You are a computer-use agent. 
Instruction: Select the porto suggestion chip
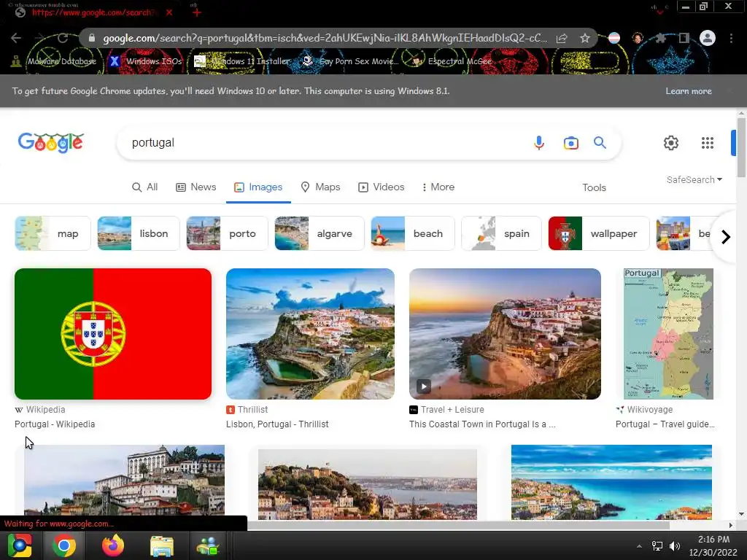[x=227, y=233]
